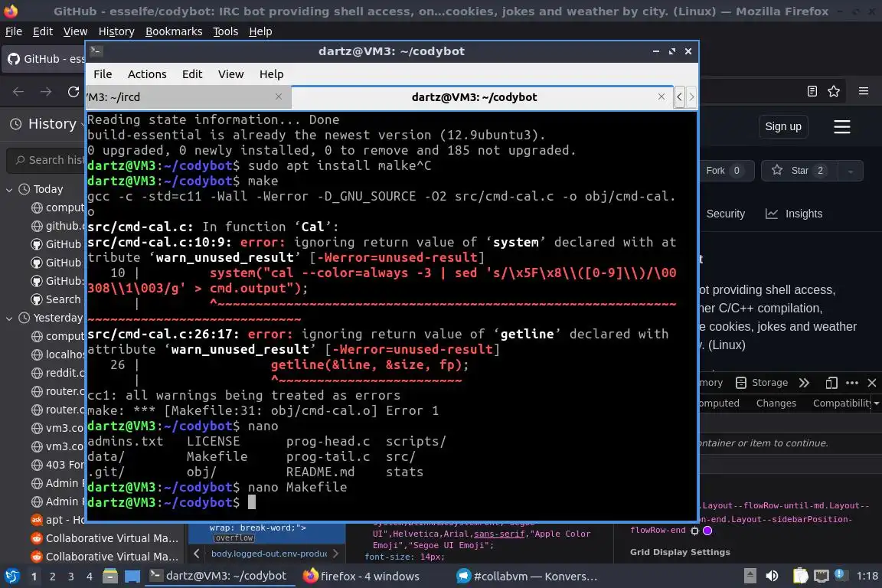The width and height of the screenshot is (882, 588).
Task: Click the Search history field
Action: 46,160
